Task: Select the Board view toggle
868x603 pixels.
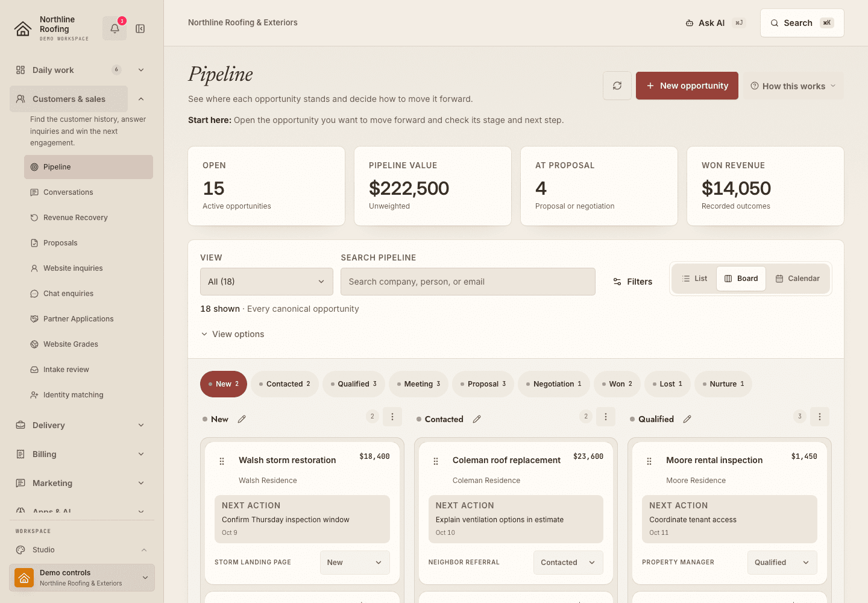Action: pyautogui.click(x=741, y=279)
